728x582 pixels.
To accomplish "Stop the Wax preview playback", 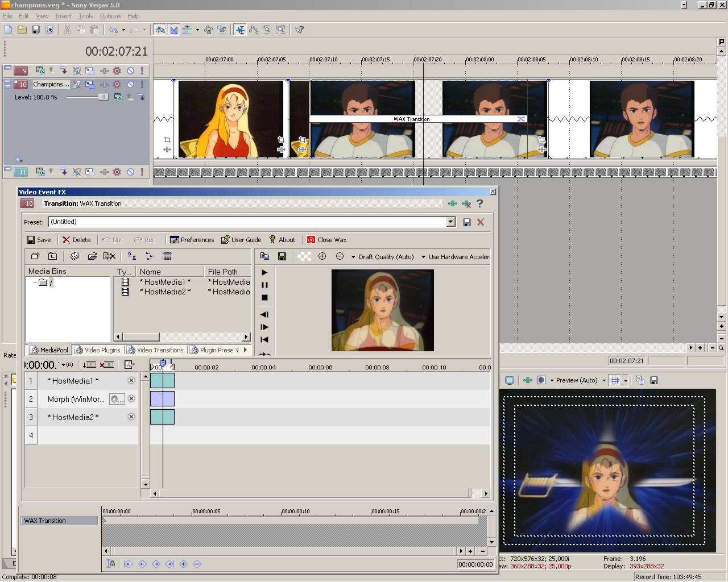I will pyautogui.click(x=264, y=297).
